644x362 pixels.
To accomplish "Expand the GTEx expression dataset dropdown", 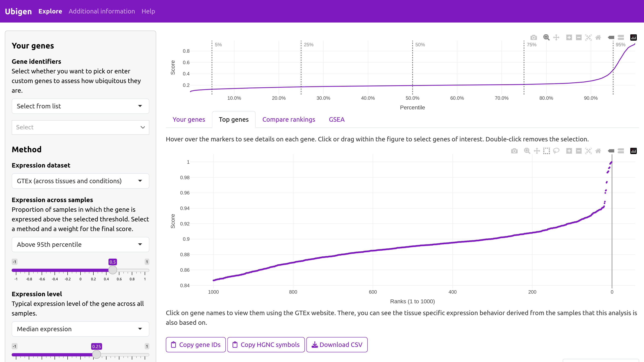I will (80, 181).
